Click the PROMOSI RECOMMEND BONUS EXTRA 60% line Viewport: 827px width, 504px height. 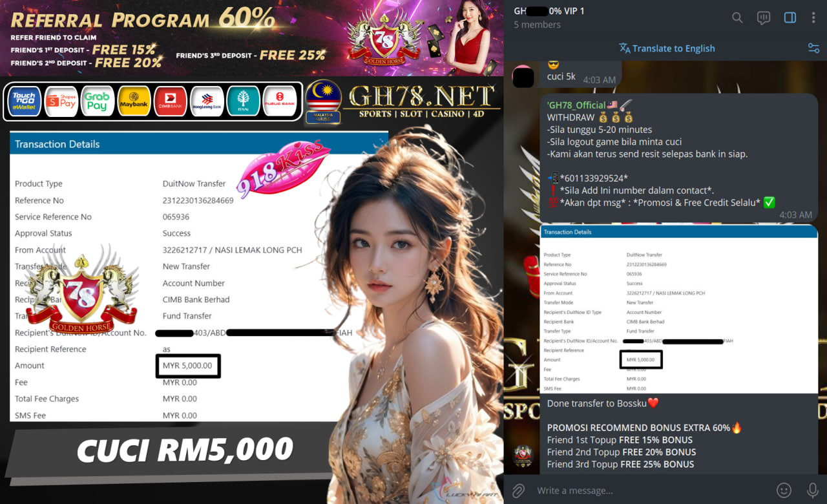click(x=645, y=428)
